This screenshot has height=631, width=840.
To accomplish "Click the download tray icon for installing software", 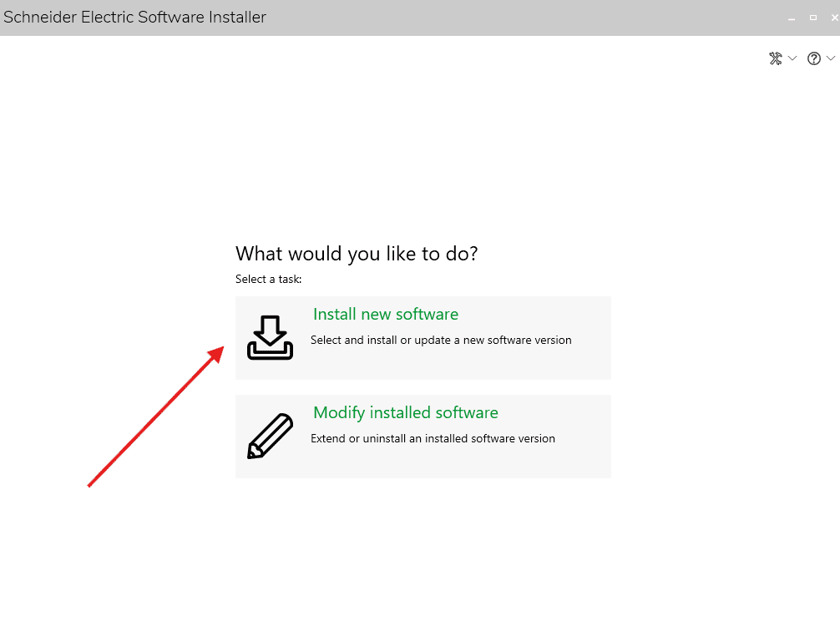I will pyautogui.click(x=270, y=337).
